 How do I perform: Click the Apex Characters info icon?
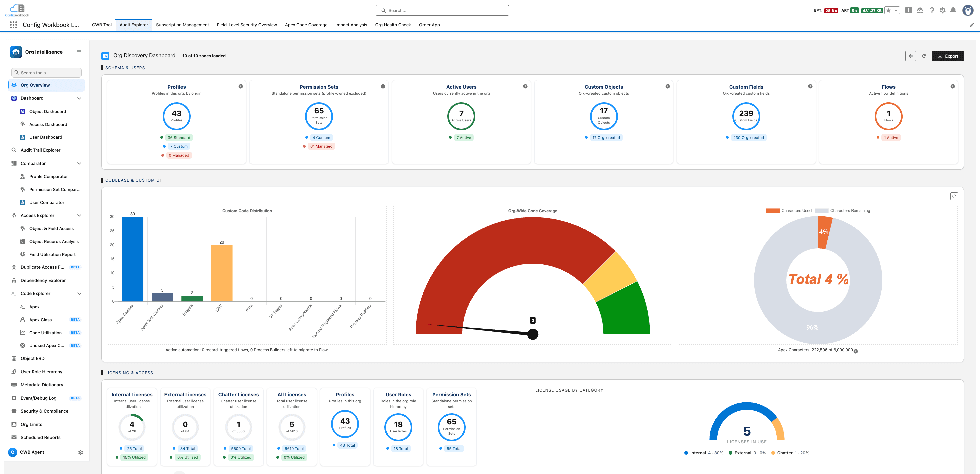[x=856, y=351]
